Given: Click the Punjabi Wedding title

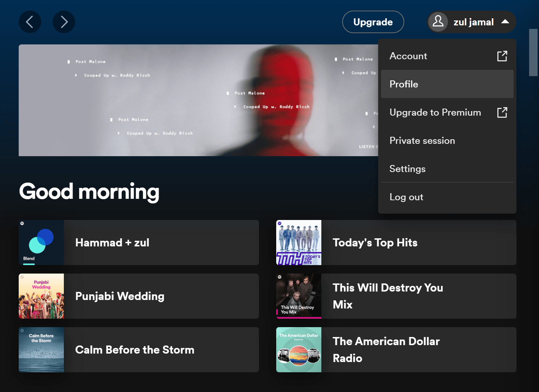Looking at the screenshot, I should tap(120, 296).
